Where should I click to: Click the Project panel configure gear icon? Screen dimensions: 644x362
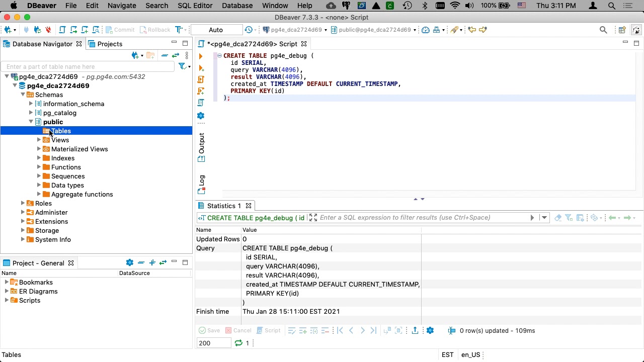130,262
